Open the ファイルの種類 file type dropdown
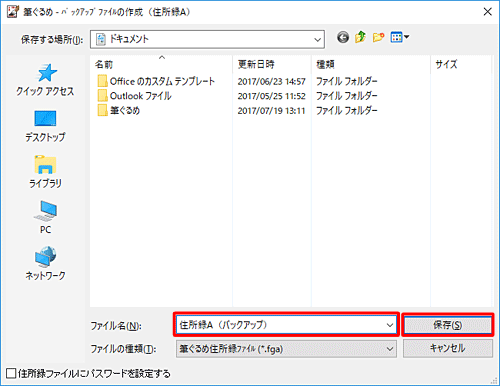Viewport: 500px width, 386px height. (286, 349)
